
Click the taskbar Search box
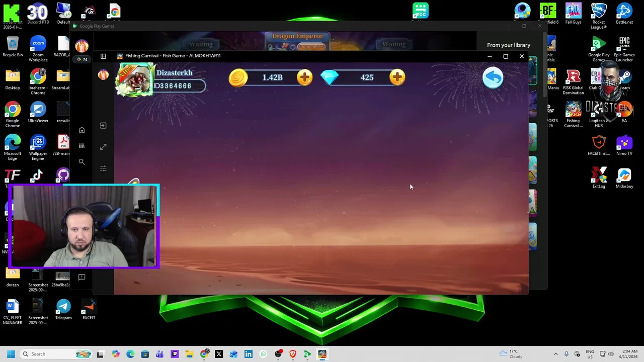pyautogui.click(x=56, y=354)
